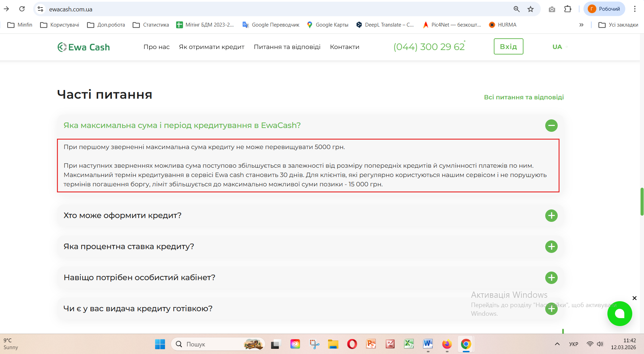
Task: Click the Яка максимальна сума question title
Action: pos(182,125)
